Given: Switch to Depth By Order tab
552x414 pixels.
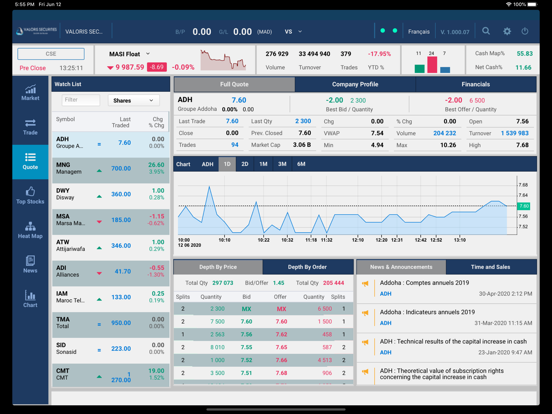Looking at the screenshot, I should [x=307, y=267].
